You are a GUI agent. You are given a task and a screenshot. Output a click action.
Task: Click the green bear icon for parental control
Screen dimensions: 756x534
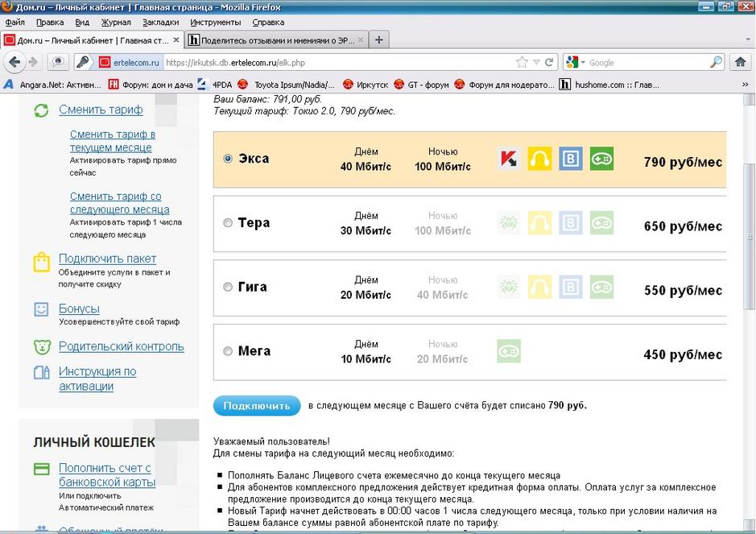tap(42, 347)
